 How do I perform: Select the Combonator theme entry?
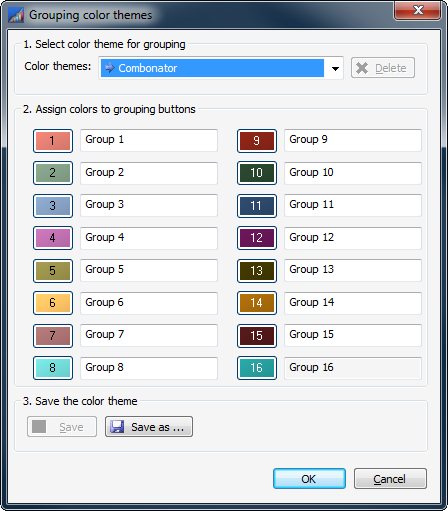pos(212,68)
